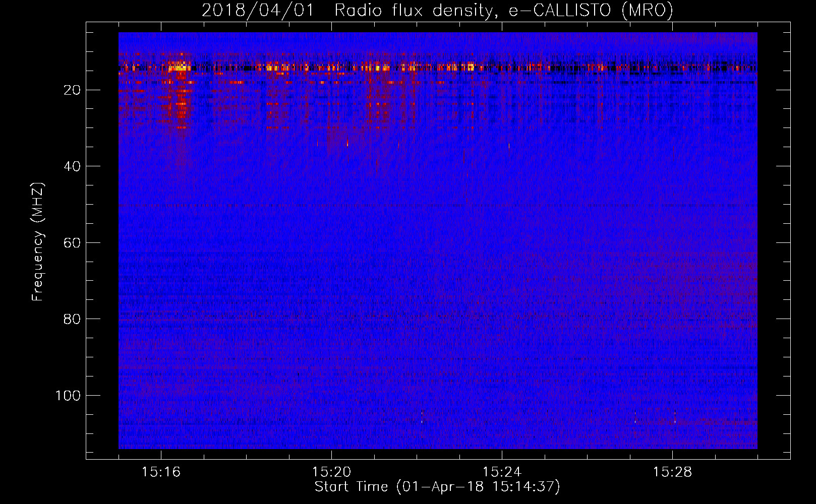Image resolution: width=816 pixels, height=504 pixels.
Task: Click the 'Start Time (01-Apr-18 15:14:37)' label
Action: [x=437, y=487]
